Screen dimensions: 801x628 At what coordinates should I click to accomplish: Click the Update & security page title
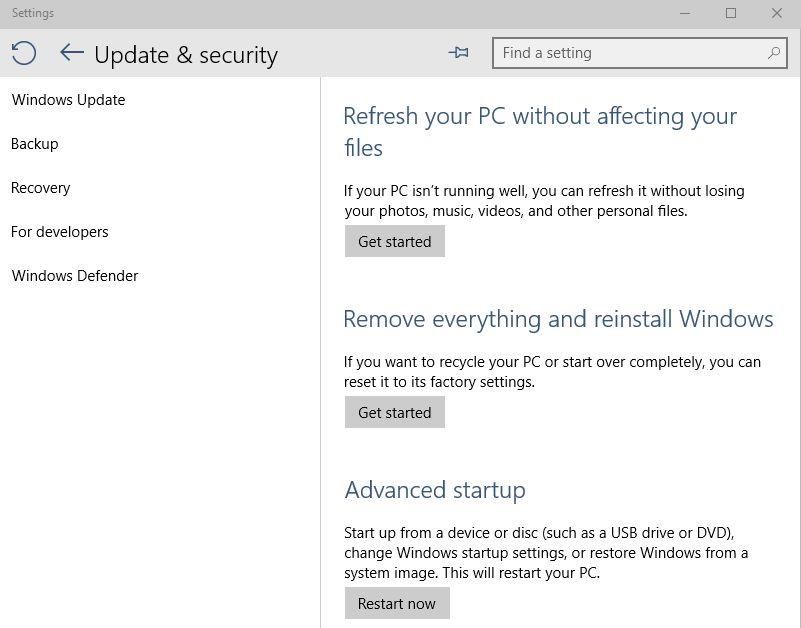tap(186, 55)
